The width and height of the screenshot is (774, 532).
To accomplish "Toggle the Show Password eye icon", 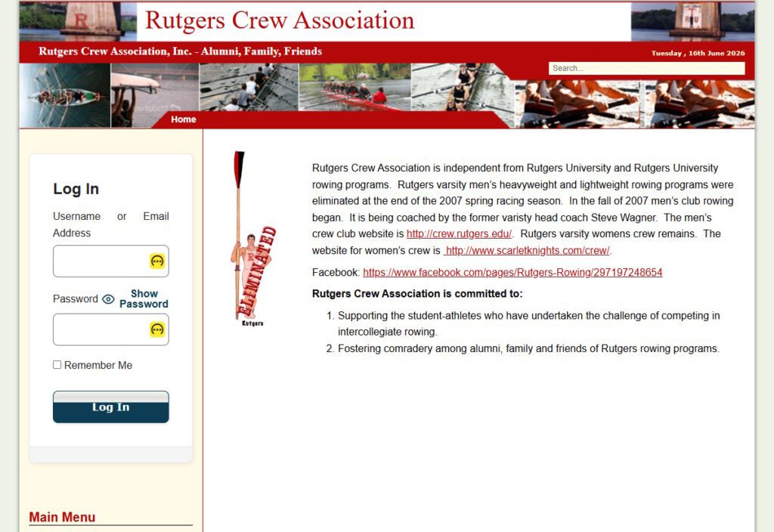I will click(108, 299).
